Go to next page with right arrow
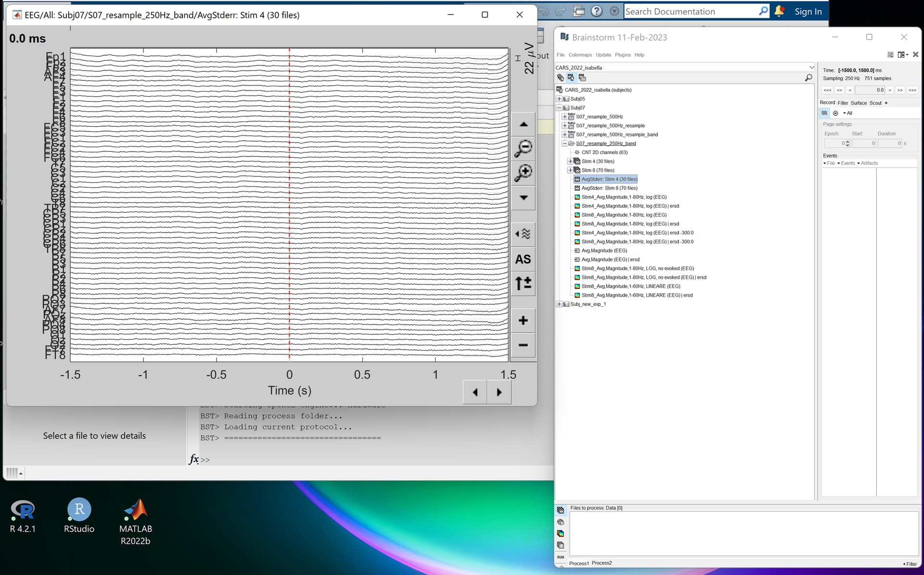924x575 pixels. 499,392
